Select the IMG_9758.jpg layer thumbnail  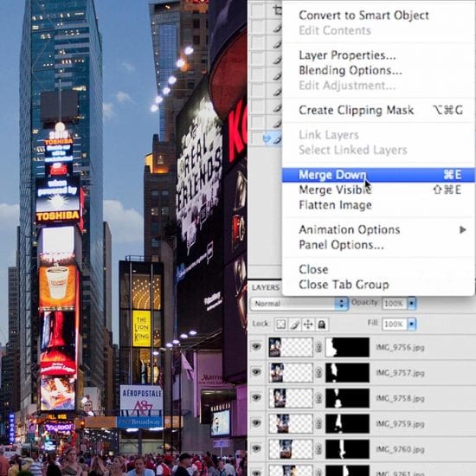291,398
